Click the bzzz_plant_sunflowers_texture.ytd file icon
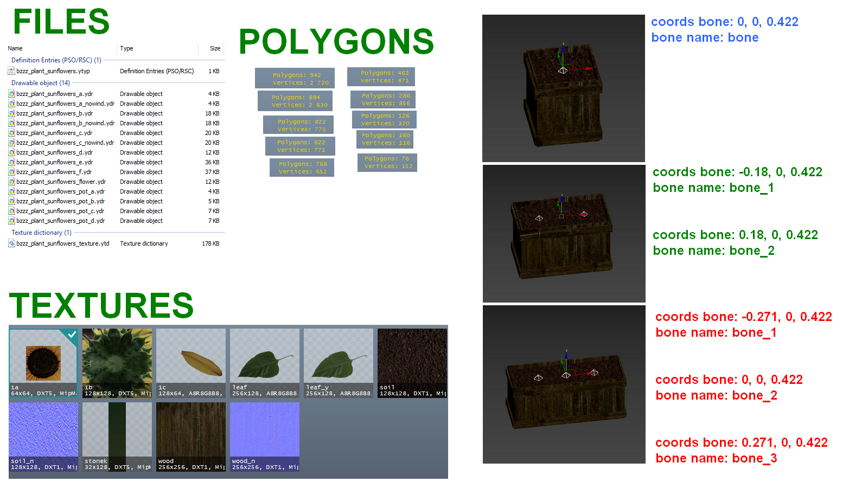Screen dimensions: 868x488 (x=11, y=243)
